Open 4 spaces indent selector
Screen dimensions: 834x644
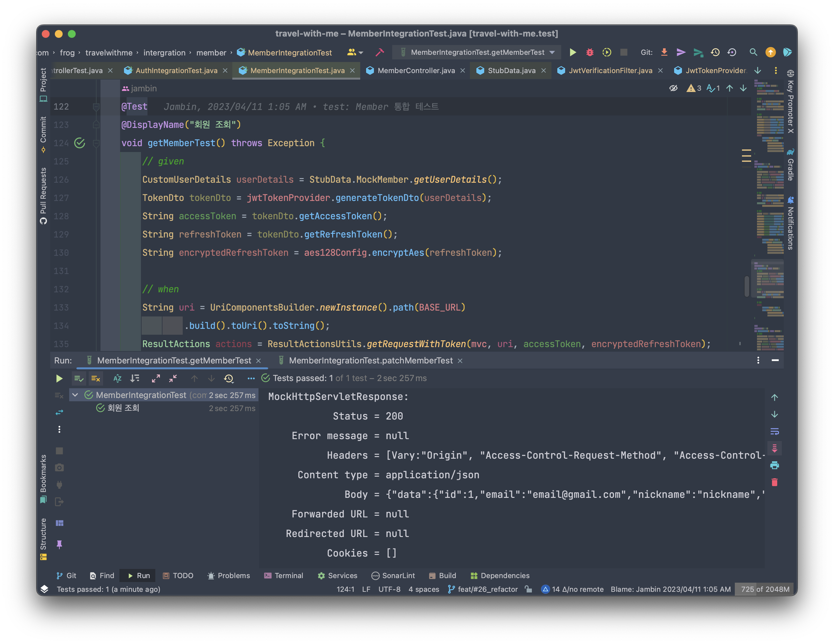click(x=424, y=589)
